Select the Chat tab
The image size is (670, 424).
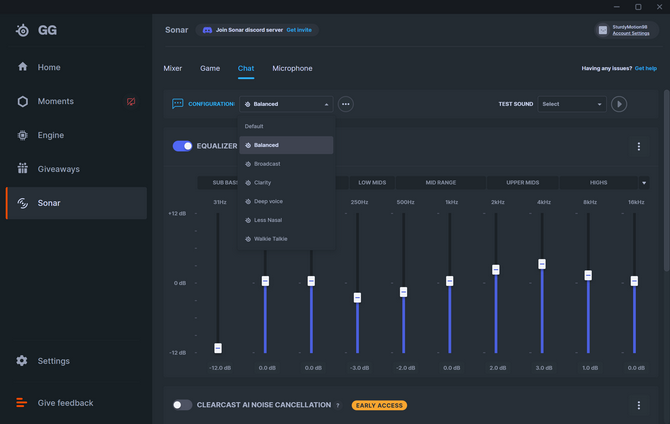[246, 68]
